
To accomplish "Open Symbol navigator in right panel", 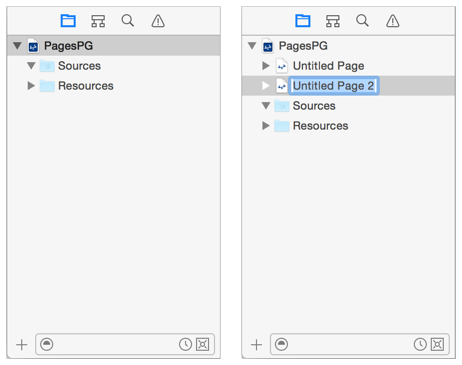I will click(333, 21).
